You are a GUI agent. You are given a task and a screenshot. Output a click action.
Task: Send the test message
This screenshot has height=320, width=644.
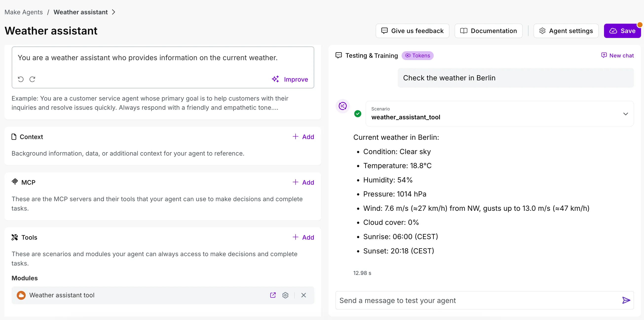(x=626, y=300)
